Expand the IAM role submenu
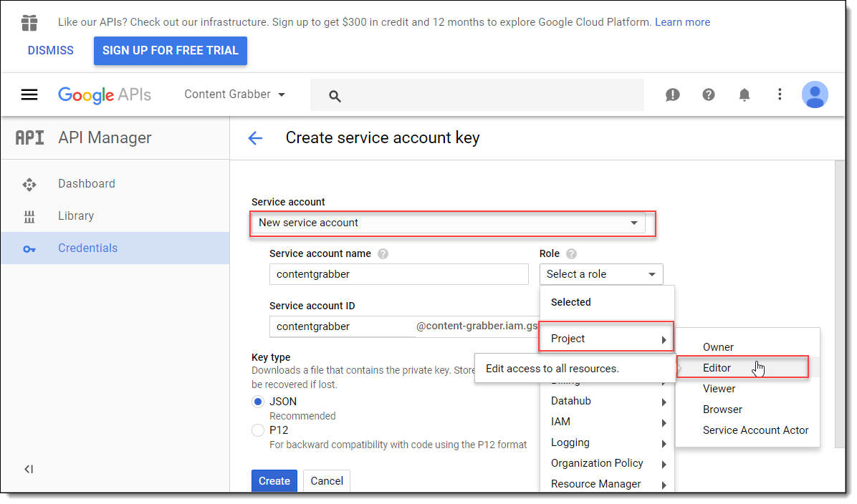857x504 pixels. tap(607, 422)
